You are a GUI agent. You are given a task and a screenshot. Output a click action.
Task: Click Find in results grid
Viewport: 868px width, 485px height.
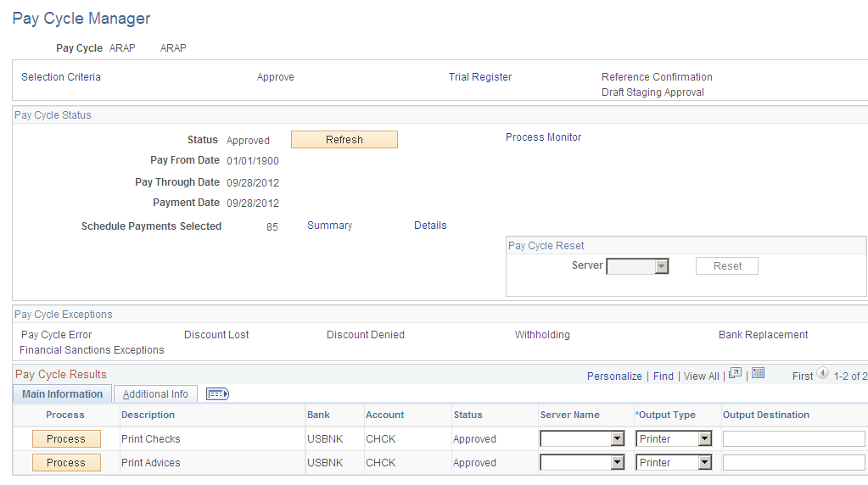coord(664,376)
